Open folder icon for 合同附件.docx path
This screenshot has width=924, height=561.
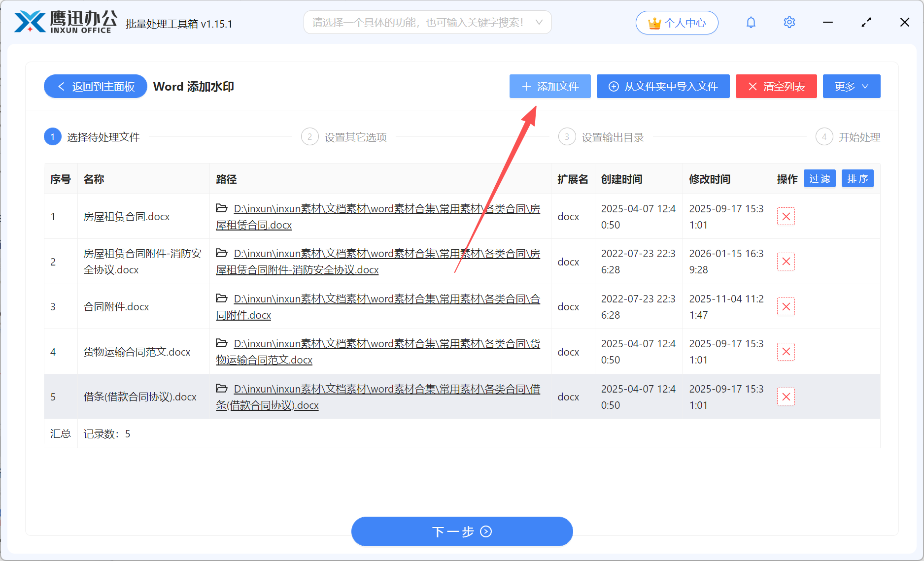tap(222, 298)
